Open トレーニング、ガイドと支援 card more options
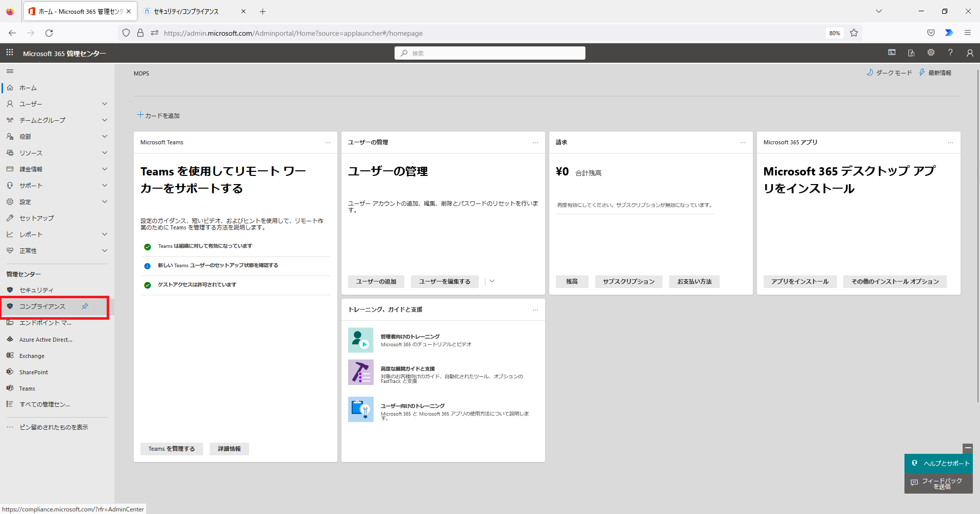 point(535,310)
